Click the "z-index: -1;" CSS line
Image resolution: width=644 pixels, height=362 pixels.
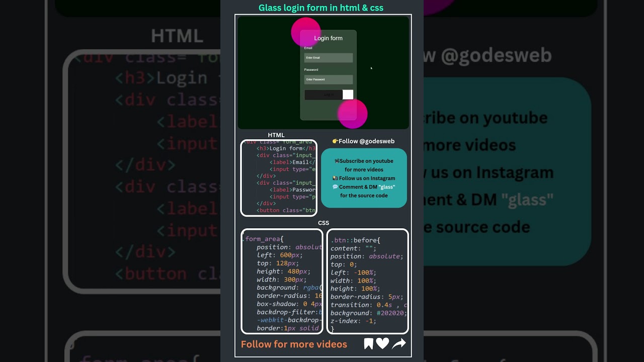353,321
